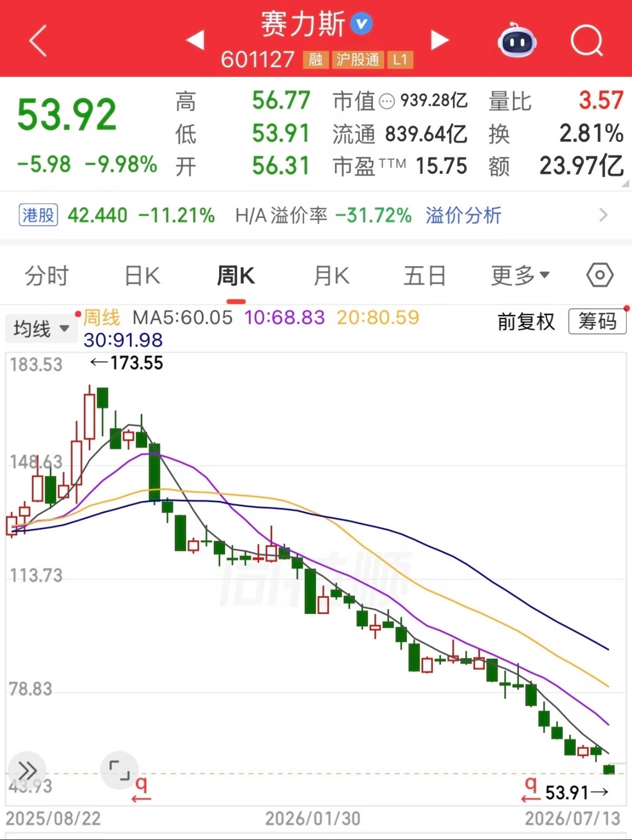Tap the double-chevron expand button on chart
632x840 pixels.
[x=27, y=770]
